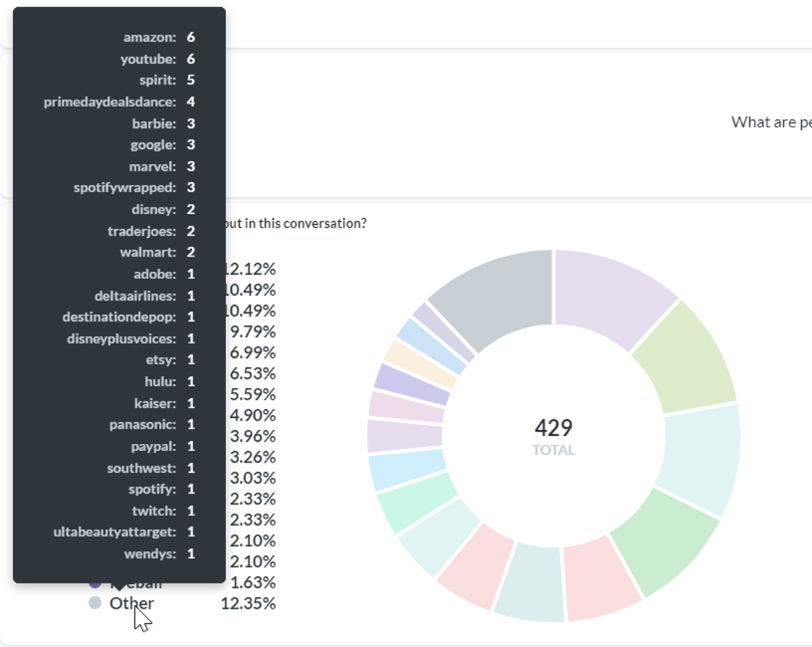Click the 12.12% legend percentage
This screenshot has width=812, height=647.
(x=249, y=269)
